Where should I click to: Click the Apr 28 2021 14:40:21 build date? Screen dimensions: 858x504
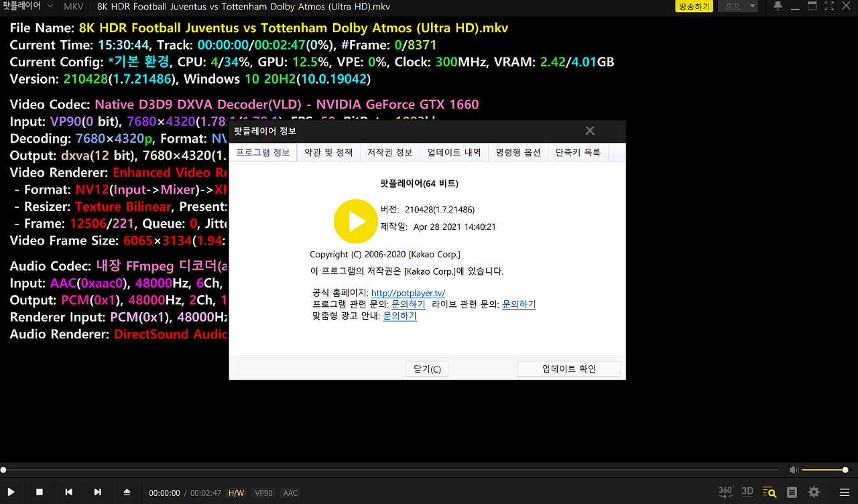[454, 227]
